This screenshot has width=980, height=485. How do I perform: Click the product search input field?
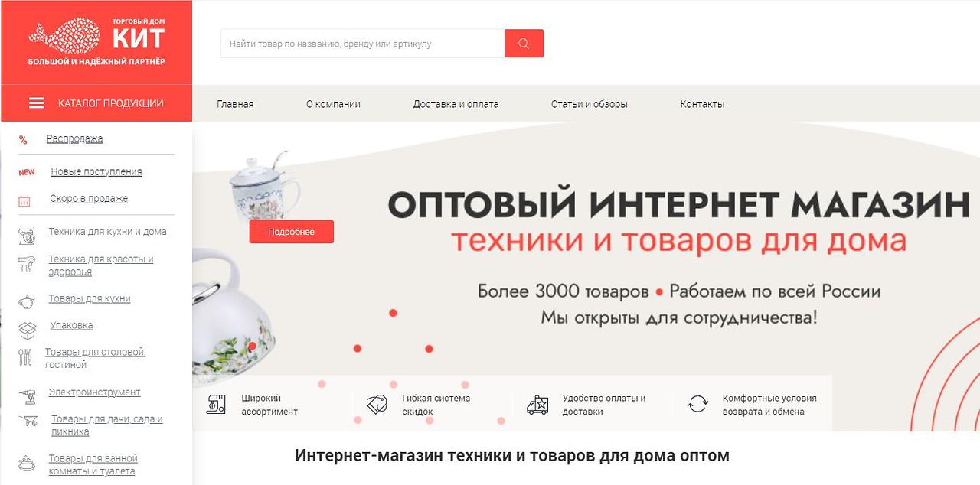click(362, 44)
